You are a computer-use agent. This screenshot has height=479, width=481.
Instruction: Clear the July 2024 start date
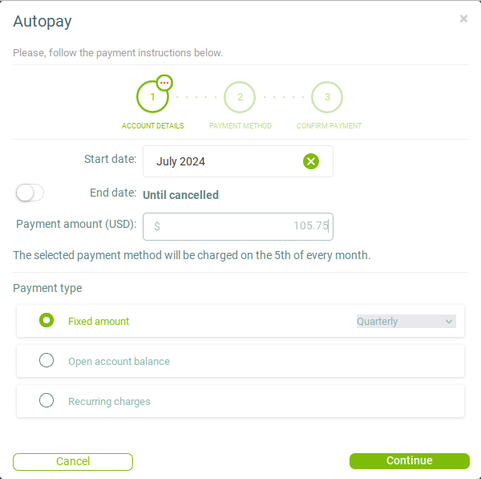pos(311,161)
